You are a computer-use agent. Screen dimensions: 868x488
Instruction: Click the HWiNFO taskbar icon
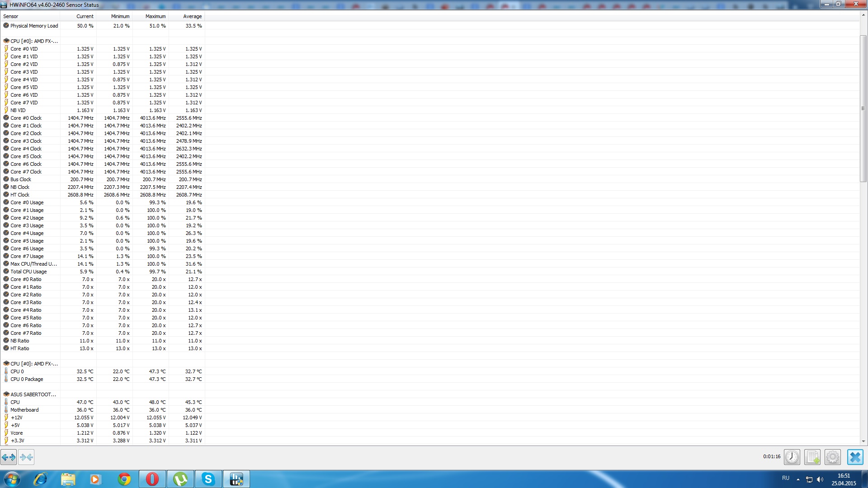[236, 479]
